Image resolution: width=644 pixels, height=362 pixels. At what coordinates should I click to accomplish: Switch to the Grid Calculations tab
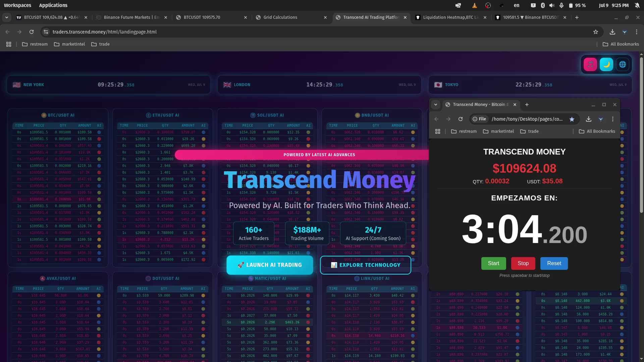click(x=280, y=17)
